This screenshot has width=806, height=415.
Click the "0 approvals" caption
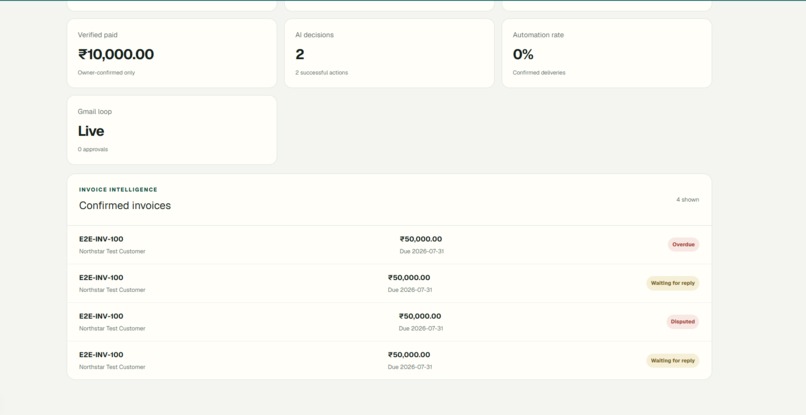93,149
